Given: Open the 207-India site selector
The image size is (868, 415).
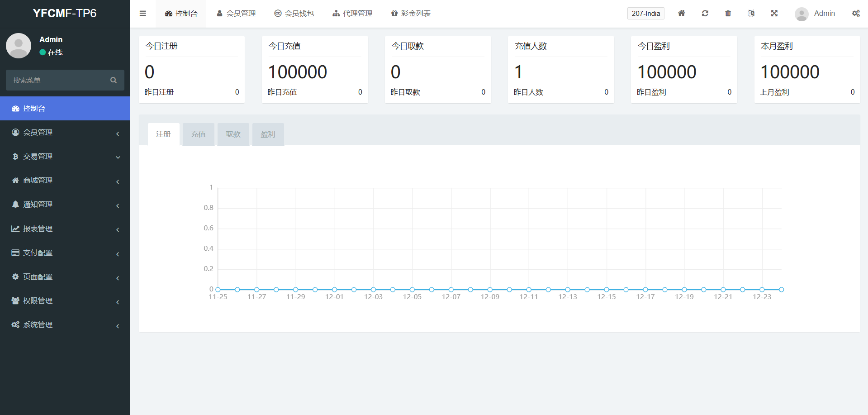Looking at the screenshot, I should point(645,14).
